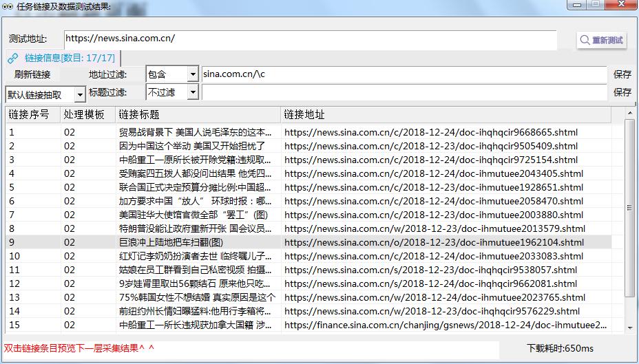Viewport: 639px width, 364px height.
Task: Click the 链接地址 column header
Action: pyautogui.click(x=446, y=115)
